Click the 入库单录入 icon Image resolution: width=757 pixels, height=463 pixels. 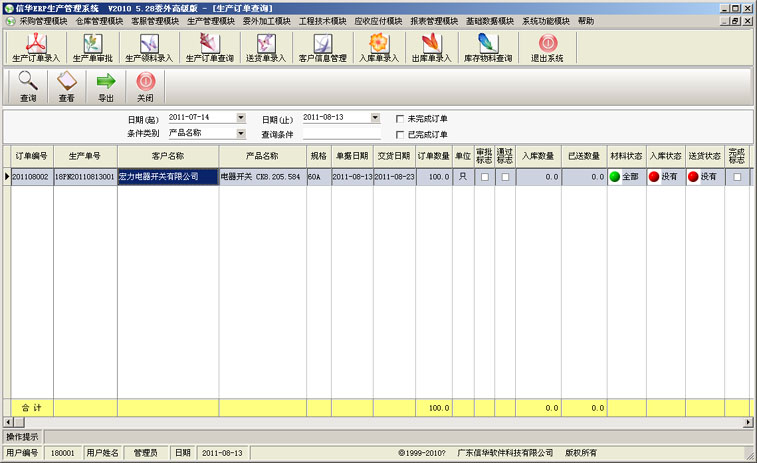(379, 47)
